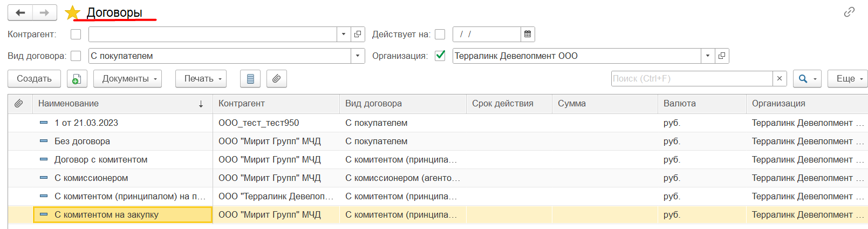Expand the Контрагент dropdown list
Viewport: 868px width, 229px height.
coord(344,34)
